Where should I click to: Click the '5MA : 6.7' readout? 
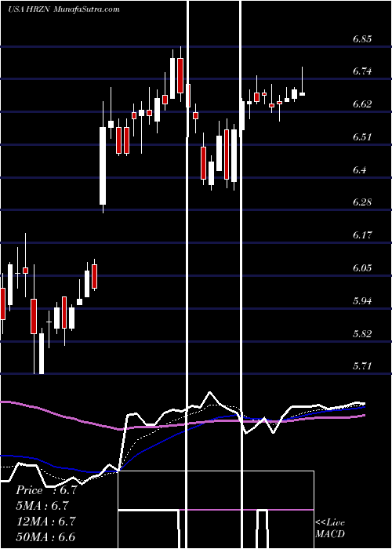(42, 506)
